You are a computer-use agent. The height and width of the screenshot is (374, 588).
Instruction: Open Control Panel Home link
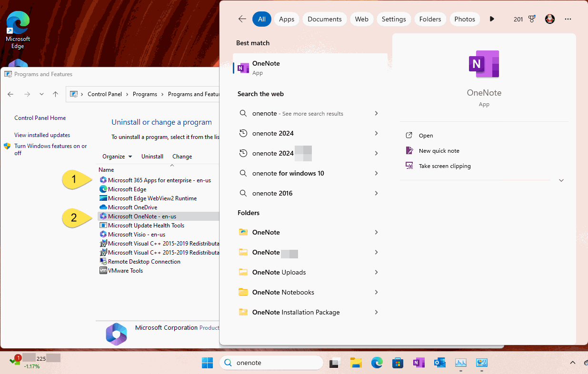(40, 118)
